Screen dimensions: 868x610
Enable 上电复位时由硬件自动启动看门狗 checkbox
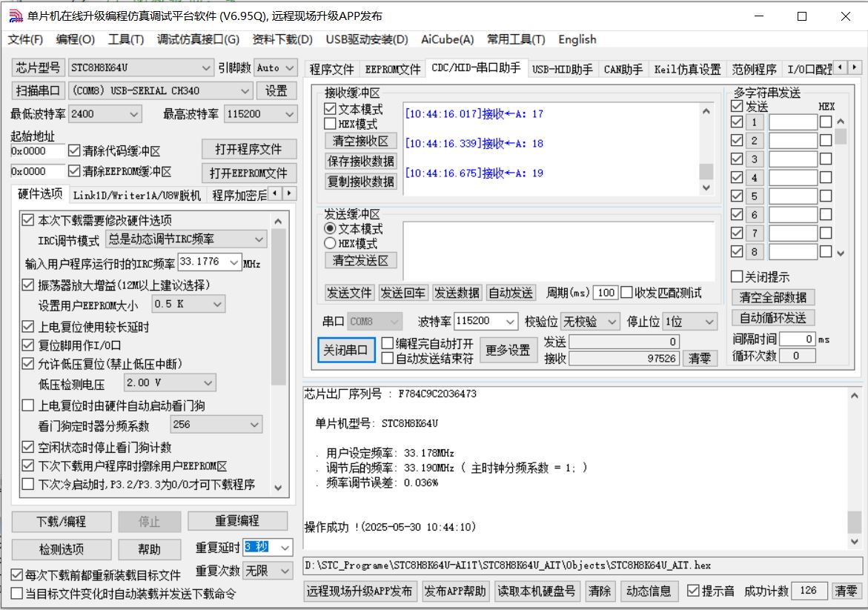[27, 405]
